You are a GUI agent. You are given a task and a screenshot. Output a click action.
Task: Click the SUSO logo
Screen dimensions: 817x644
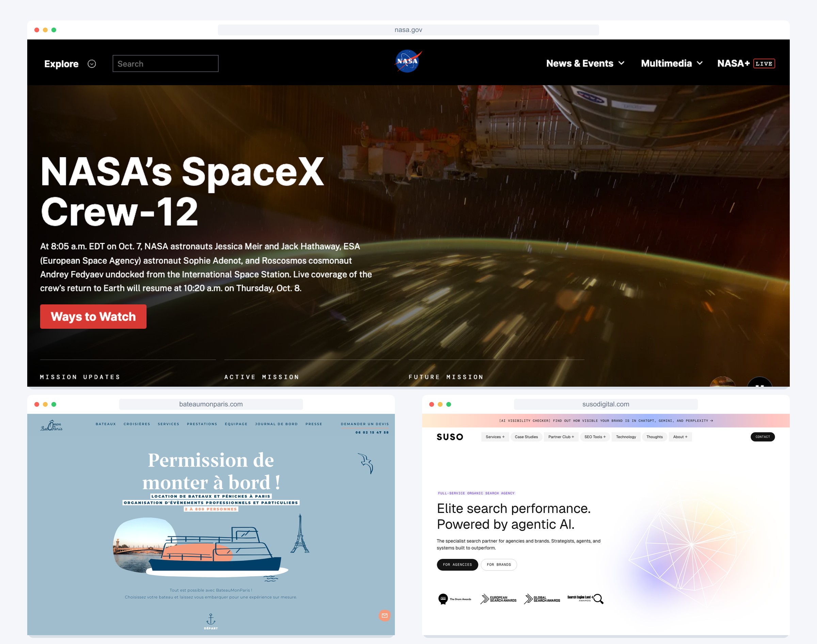[x=450, y=437]
